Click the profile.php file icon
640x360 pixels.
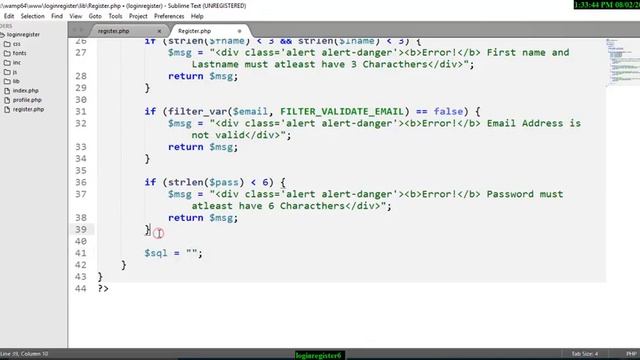click(x=7, y=100)
